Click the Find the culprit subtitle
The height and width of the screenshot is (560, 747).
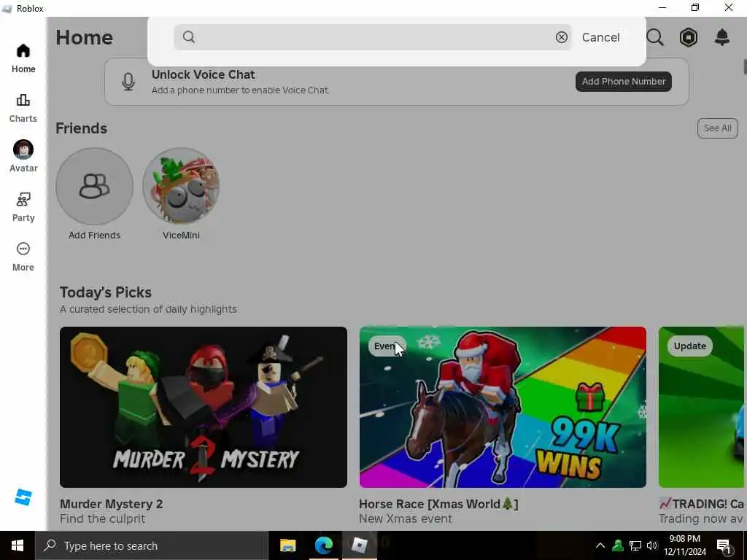click(x=102, y=518)
